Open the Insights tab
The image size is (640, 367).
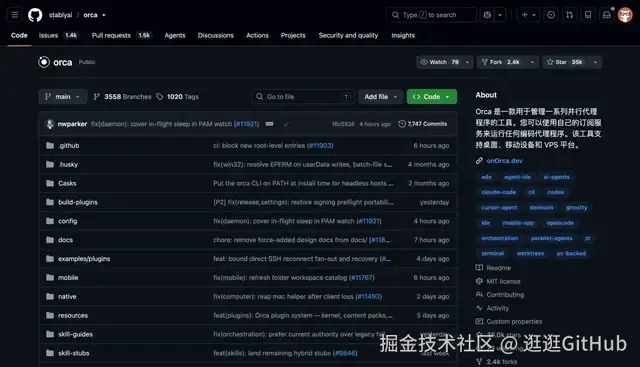[x=403, y=36]
